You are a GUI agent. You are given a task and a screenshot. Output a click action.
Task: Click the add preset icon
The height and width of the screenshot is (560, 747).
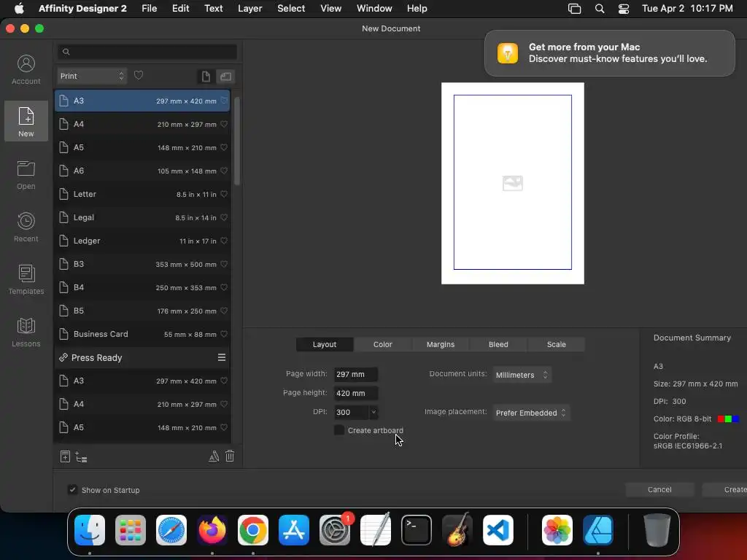click(x=65, y=456)
